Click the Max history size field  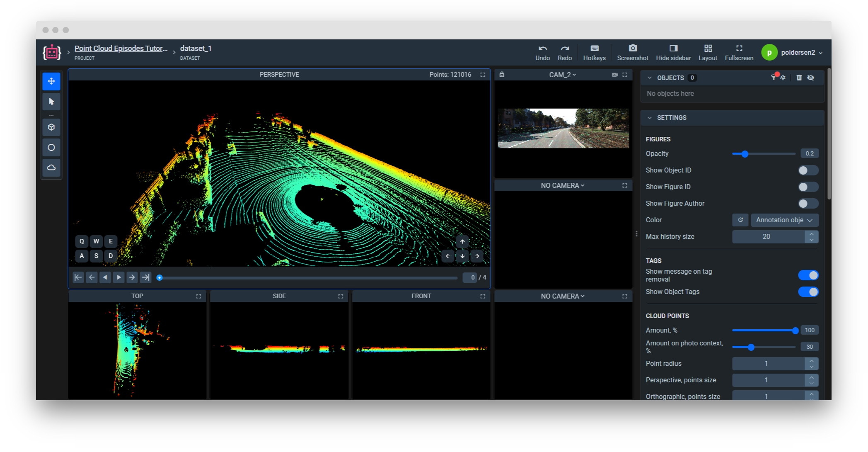tap(769, 237)
